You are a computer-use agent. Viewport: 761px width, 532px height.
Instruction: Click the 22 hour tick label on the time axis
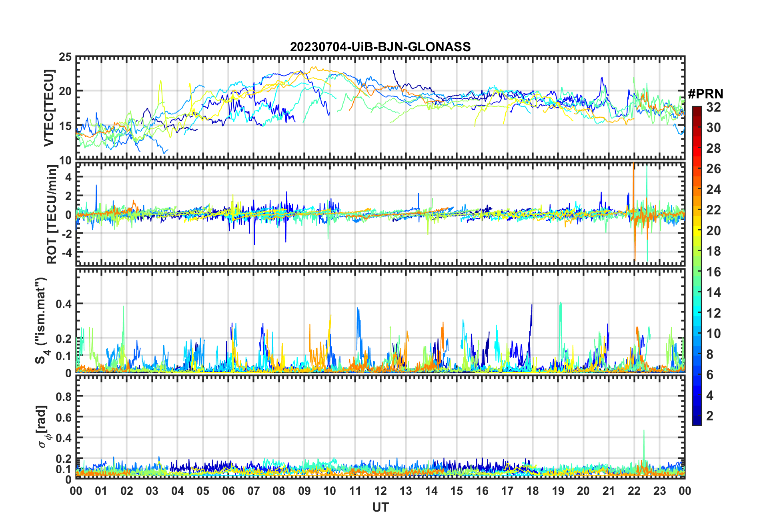coord(634,491)
